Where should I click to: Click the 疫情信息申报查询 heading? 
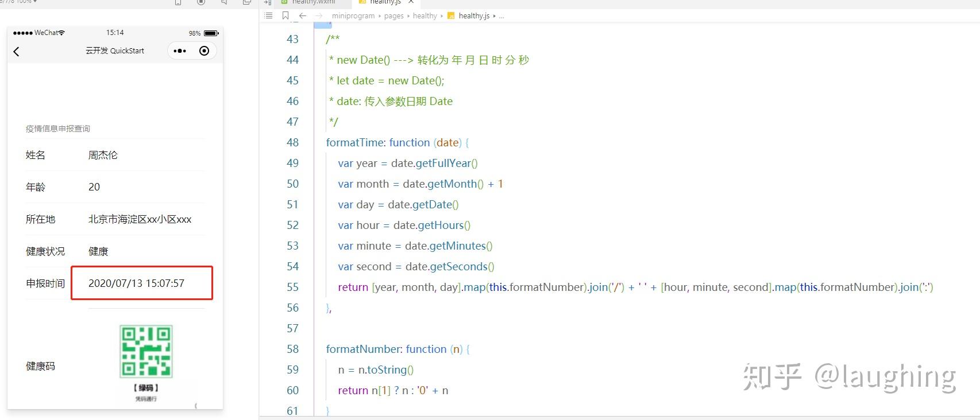tap(58, 129)
